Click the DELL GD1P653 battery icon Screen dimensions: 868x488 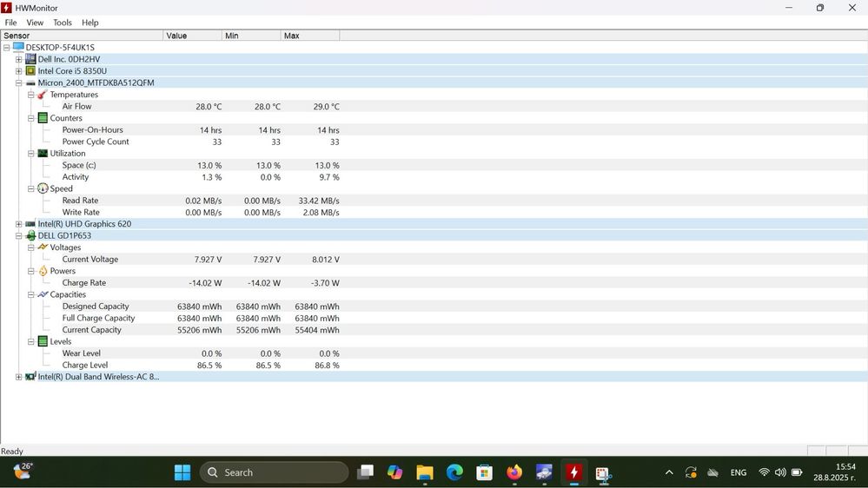coord(31,235)
